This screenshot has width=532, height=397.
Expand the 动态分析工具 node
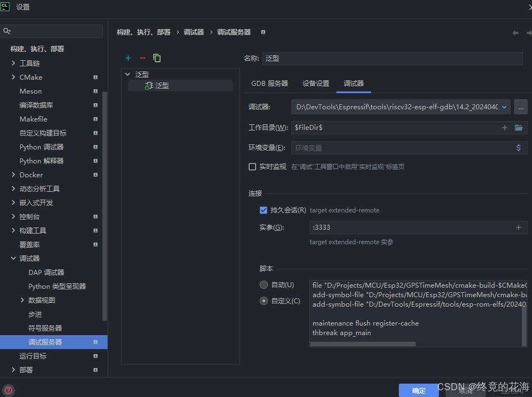tap(13, 188)
